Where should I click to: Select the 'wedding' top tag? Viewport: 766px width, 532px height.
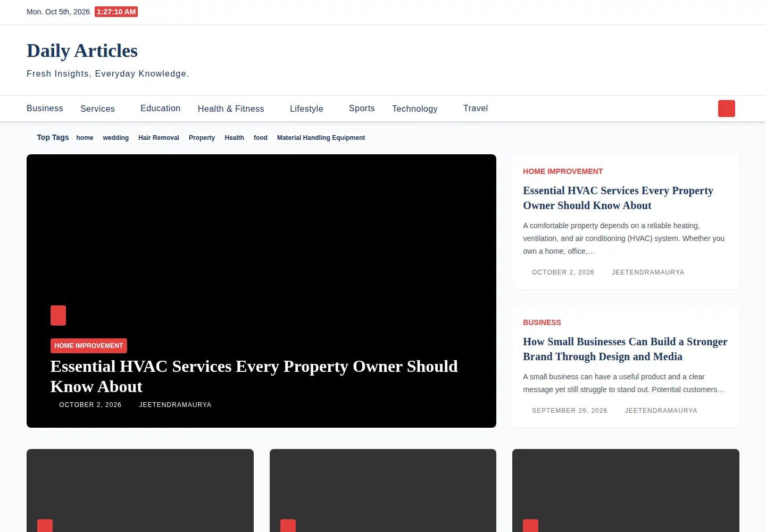(x=116, y=138)
